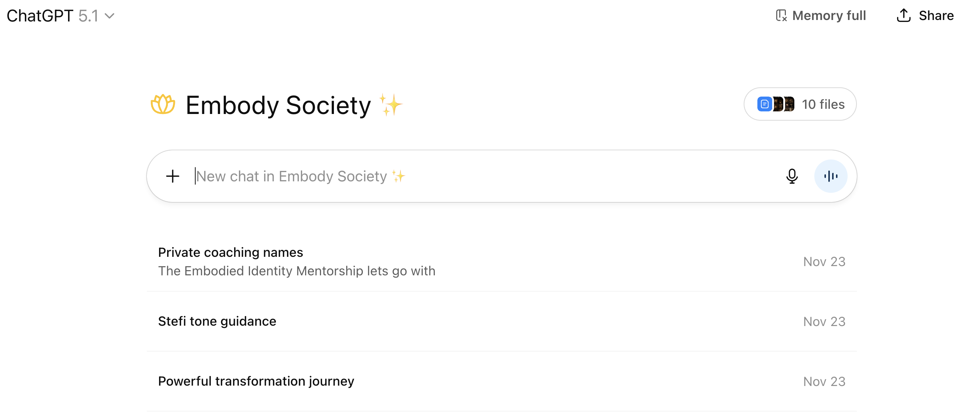The width and height of the screenshot is (980, 413).
Task: Focus the New chat in Embody Society field
Action: (456, 176)
